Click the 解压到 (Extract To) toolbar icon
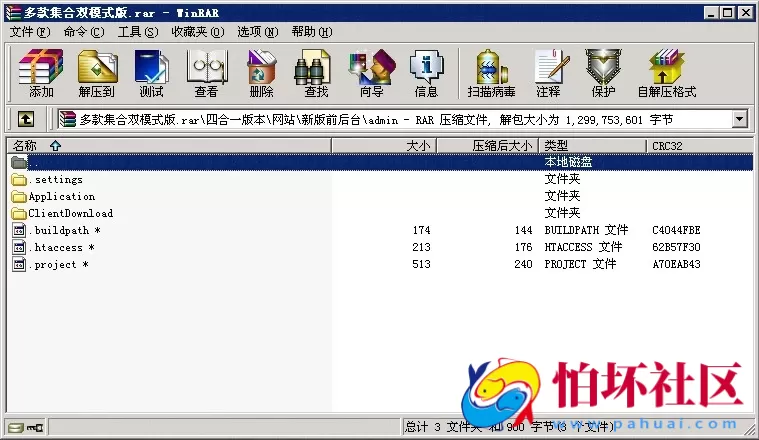Screen dimensions: 759x440 tap(97, 67)
